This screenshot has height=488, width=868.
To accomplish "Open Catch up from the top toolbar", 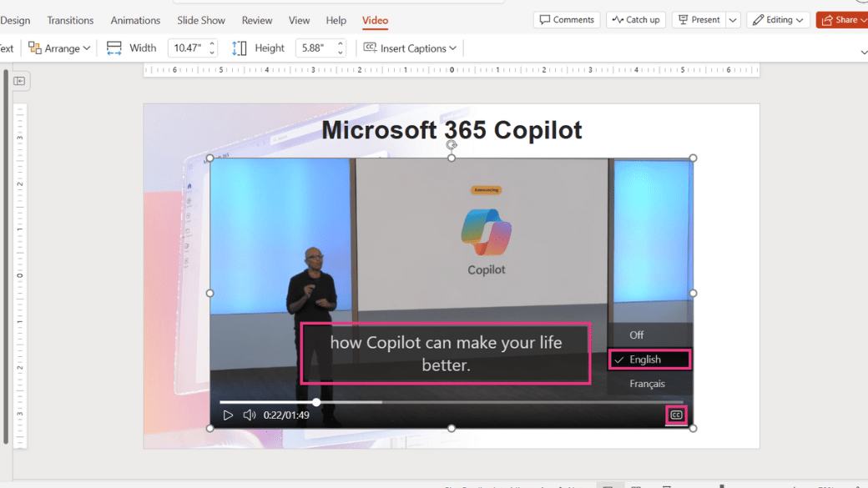I will (x=635, y=19).
